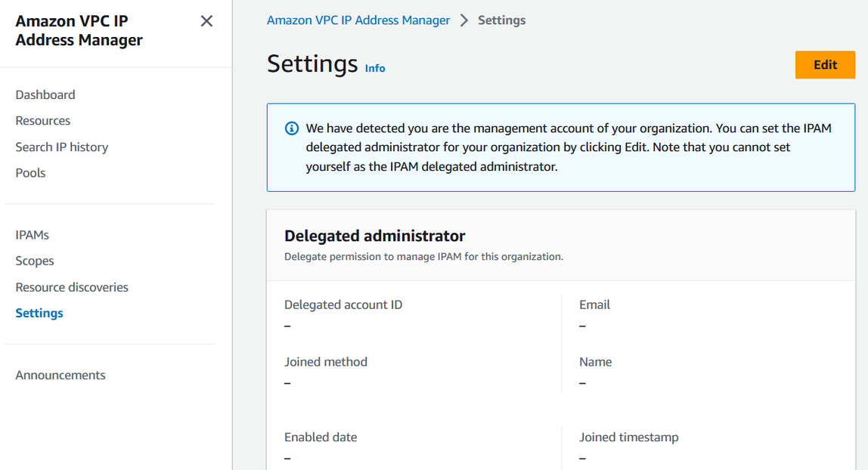Close the IP Address Manager side navigation
Screen dimensions: 868x470
(x=206, y=21)
